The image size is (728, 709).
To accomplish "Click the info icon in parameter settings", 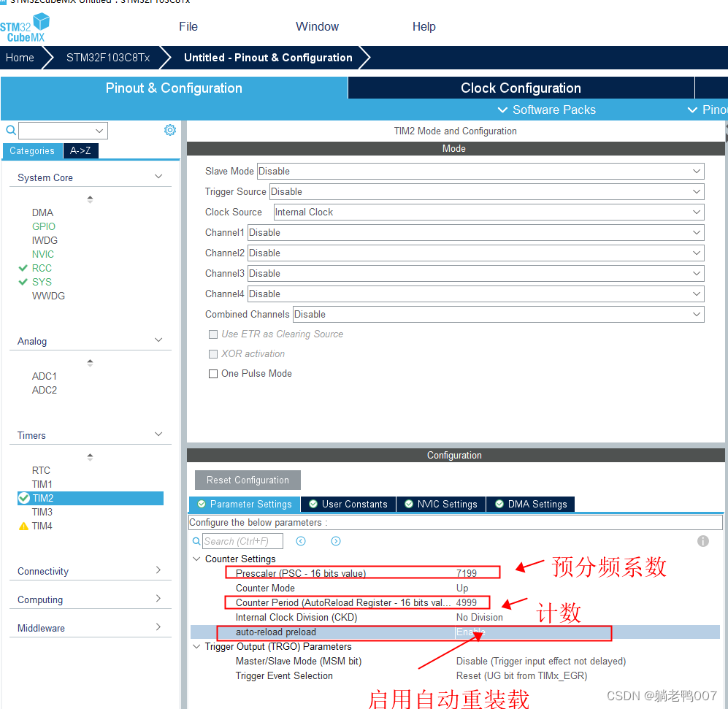I will (703, 541).
